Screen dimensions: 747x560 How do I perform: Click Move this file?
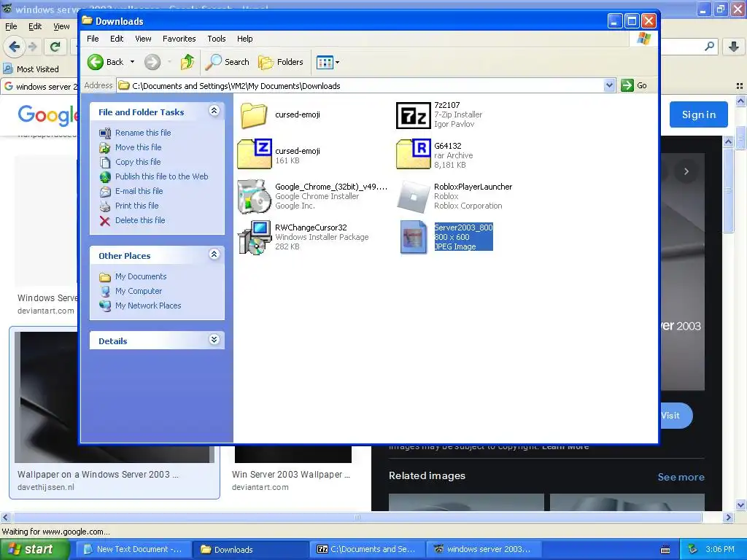pos(138,147)
